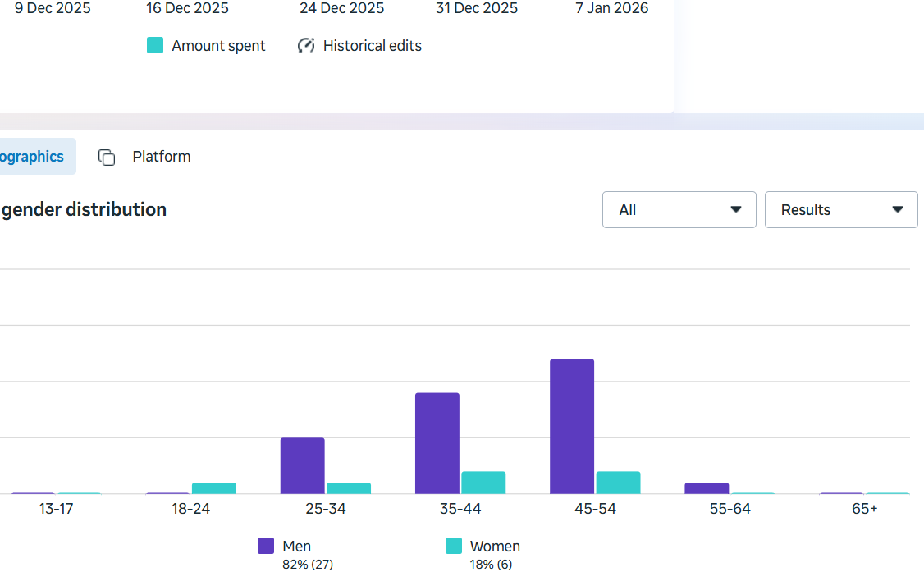Open the Results metric dropdown
Image resolution: width=924 pixels, height=572 pixels.
[x=840, y=209]
